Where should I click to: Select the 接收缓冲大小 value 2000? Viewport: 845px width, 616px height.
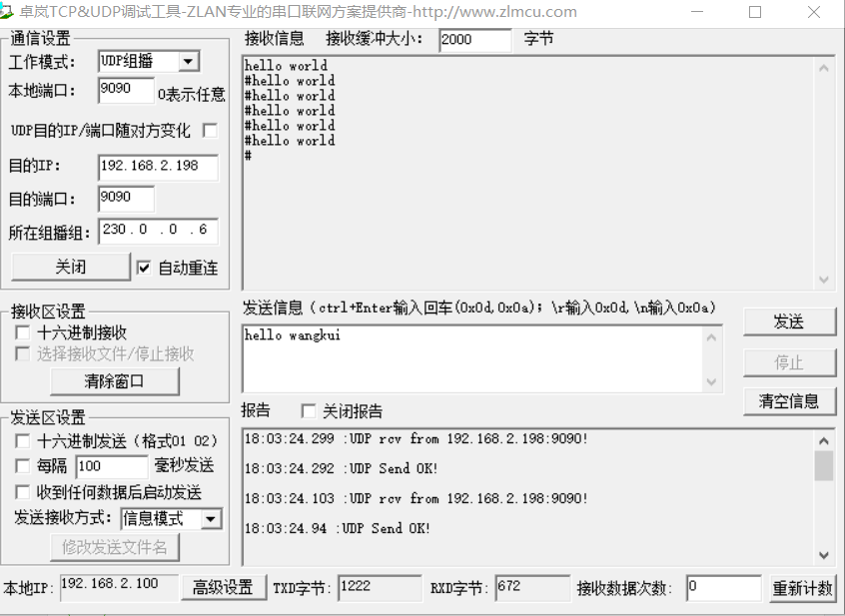pyautogui.click(x=474, y=39)
